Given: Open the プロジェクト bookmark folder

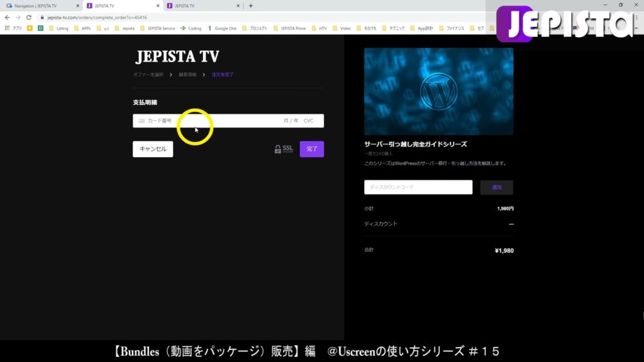Looking at the screenshot, I should (x=255, y=28).
